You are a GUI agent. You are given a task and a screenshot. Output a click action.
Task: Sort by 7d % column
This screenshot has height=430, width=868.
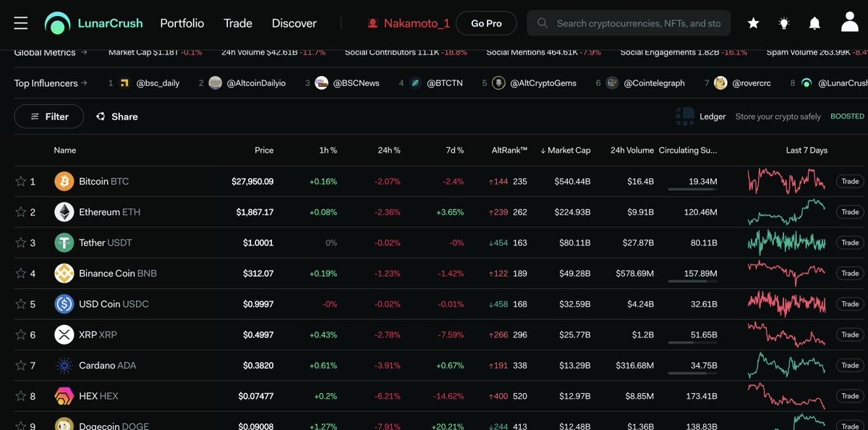coord(455,150)
